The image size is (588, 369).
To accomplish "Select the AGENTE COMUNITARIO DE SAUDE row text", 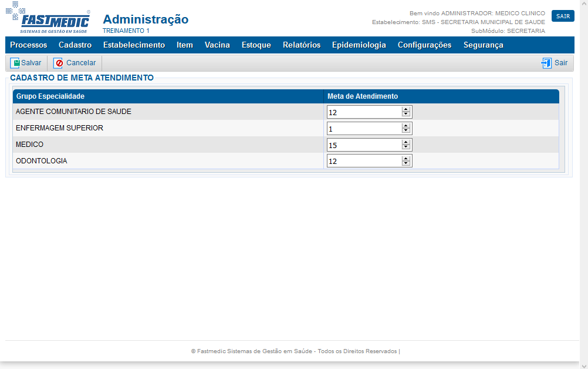I will [x=73, y=112].
